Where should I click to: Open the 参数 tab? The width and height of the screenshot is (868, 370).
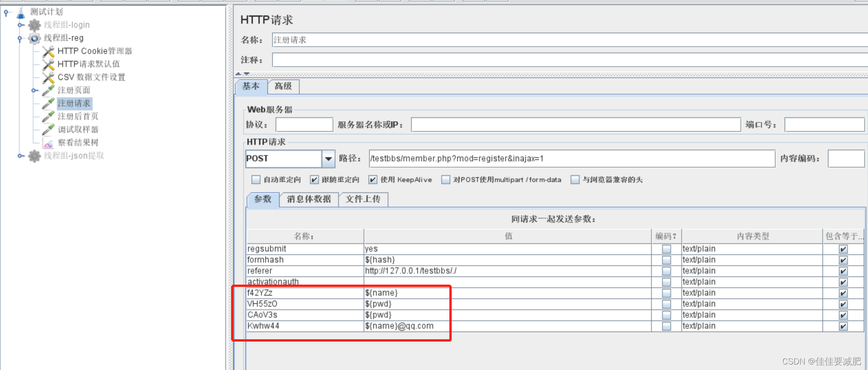[263, 199]
